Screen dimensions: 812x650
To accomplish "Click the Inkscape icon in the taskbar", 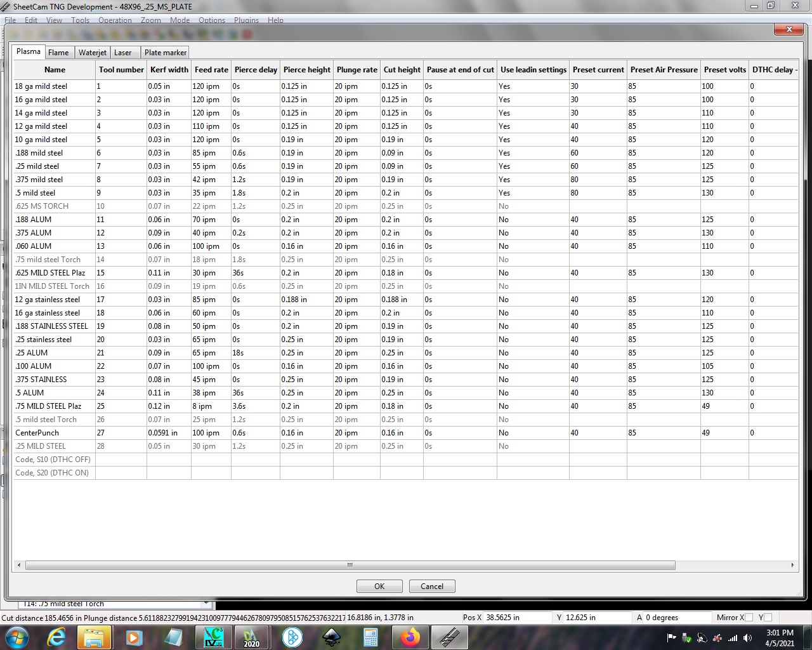I will [x=332, y=637].
